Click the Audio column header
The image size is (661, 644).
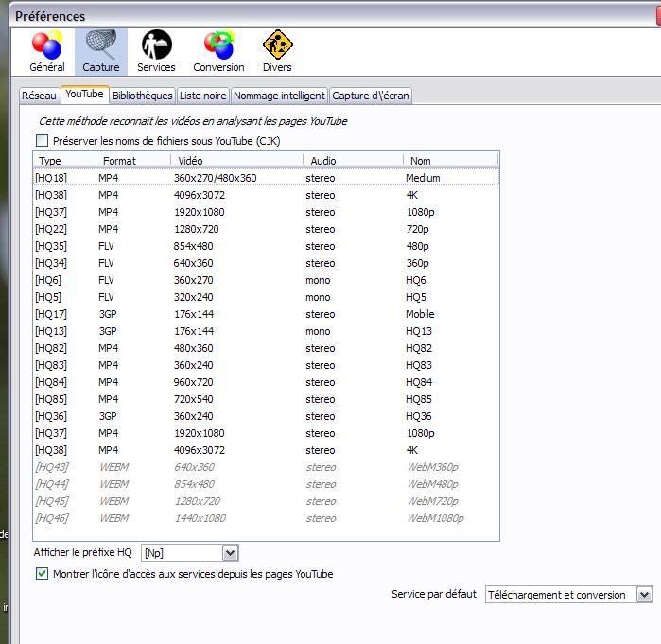click(354, 161)
